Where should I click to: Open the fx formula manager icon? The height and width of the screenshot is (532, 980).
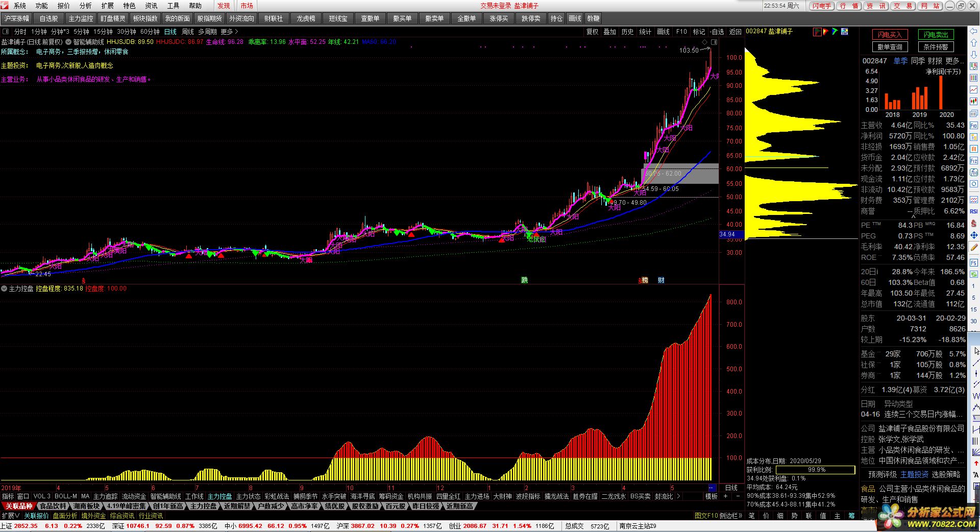[x=974, y=172]
